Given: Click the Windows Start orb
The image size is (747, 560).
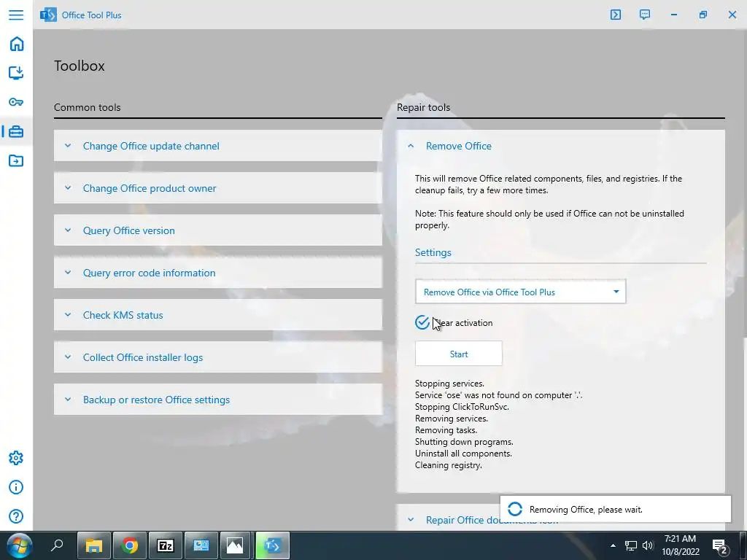Looking at the screenshot, I should [x=19, y=545].
